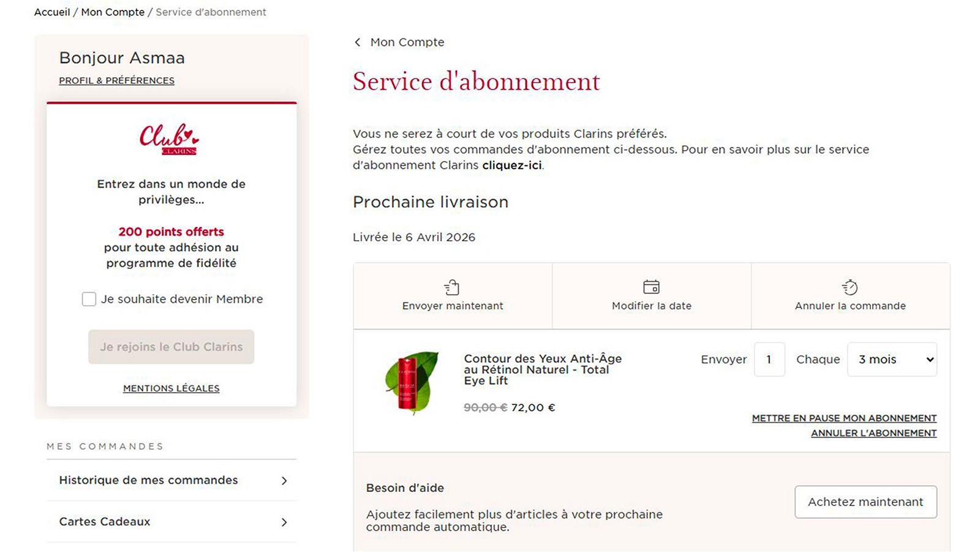Open Profil & Préférences
Viewport: 980px width, 552px height.
[x=116, y=80]
